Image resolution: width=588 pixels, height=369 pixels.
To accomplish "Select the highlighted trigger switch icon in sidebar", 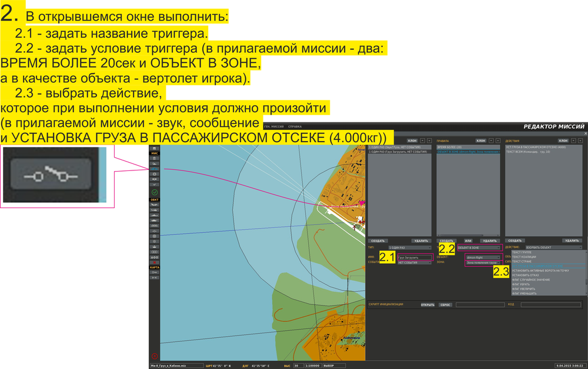I will pos(154,169).
